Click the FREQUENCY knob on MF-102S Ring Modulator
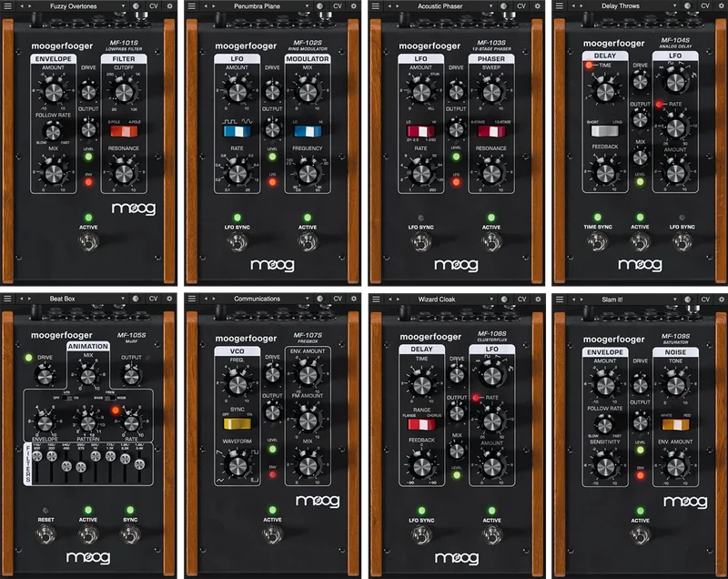728x579 pixels. click(307, 173)
